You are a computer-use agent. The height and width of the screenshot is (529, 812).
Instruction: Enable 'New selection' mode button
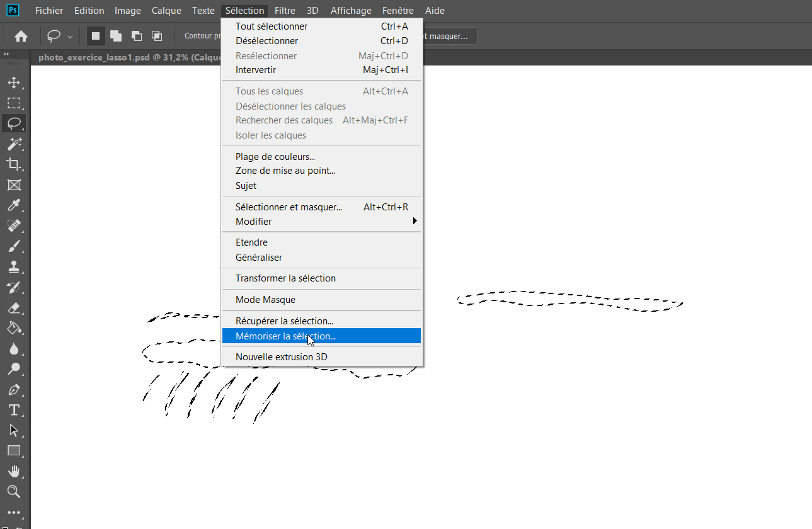96,36
